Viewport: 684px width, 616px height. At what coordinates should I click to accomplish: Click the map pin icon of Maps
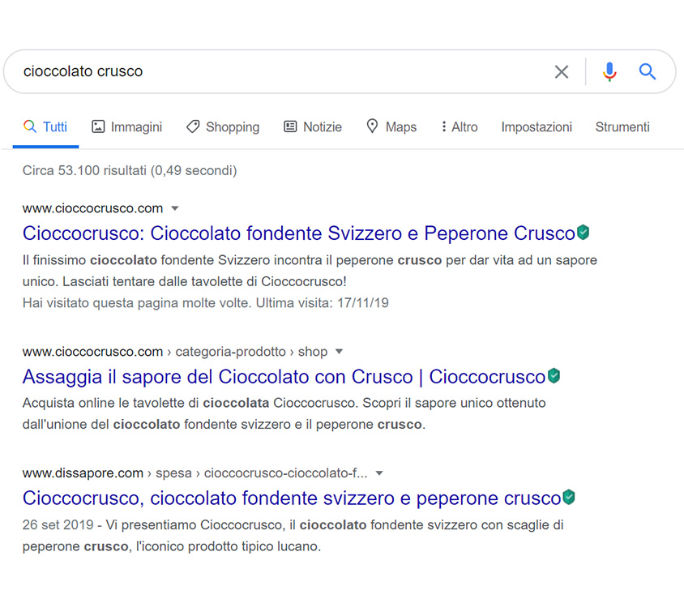click(x=372, y=126)
